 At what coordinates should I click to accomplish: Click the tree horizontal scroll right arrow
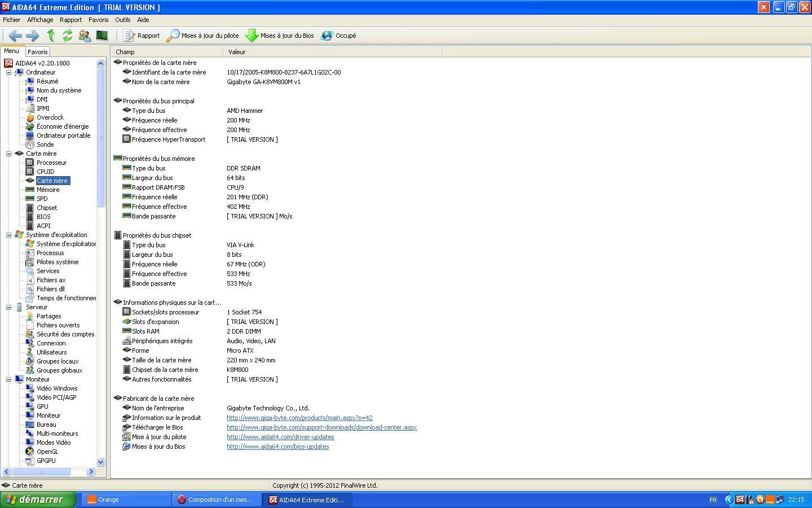pyautogui.click(x=91, y=471)
